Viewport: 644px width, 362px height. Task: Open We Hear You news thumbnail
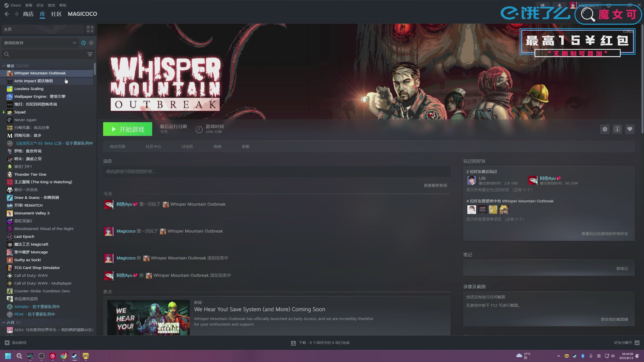click(148, 318)
